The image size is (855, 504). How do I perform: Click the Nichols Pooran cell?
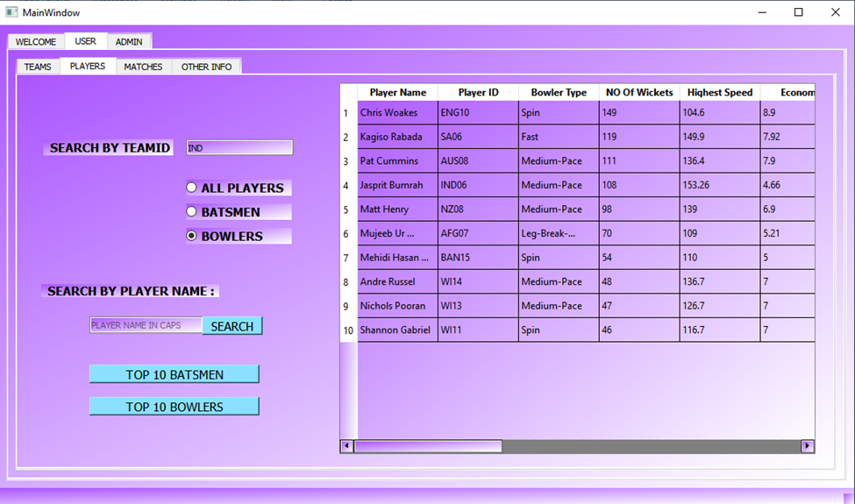coord(397,306)
